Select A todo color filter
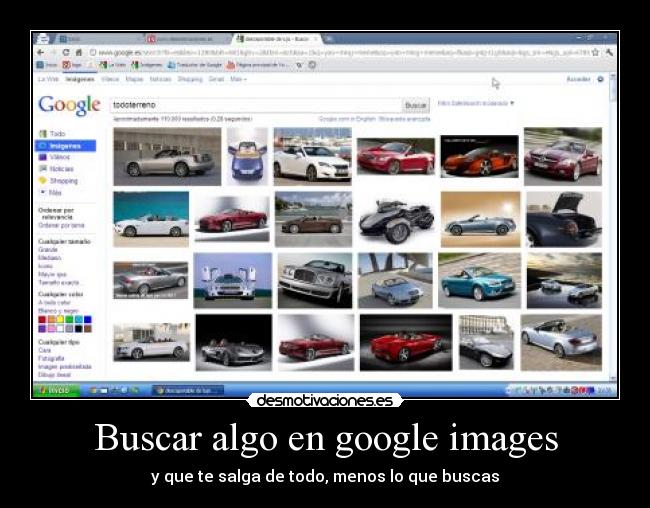650x508 pixels. [x=54, y=303]
